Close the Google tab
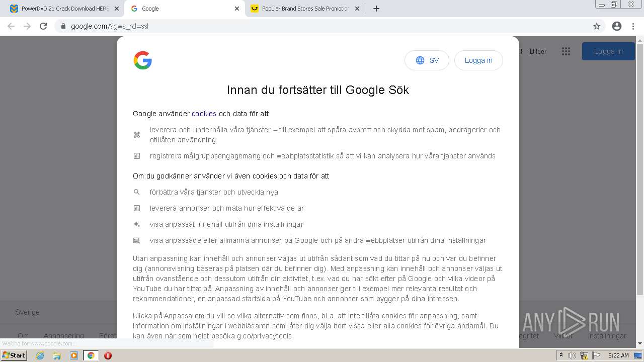Screen dimensions: 644x362 pyautogui.click(x=237, y=9)
